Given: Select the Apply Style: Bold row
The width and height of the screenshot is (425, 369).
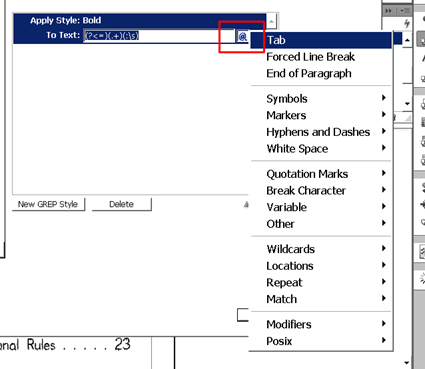Looking at the screenshot, I should coord(139,21).
